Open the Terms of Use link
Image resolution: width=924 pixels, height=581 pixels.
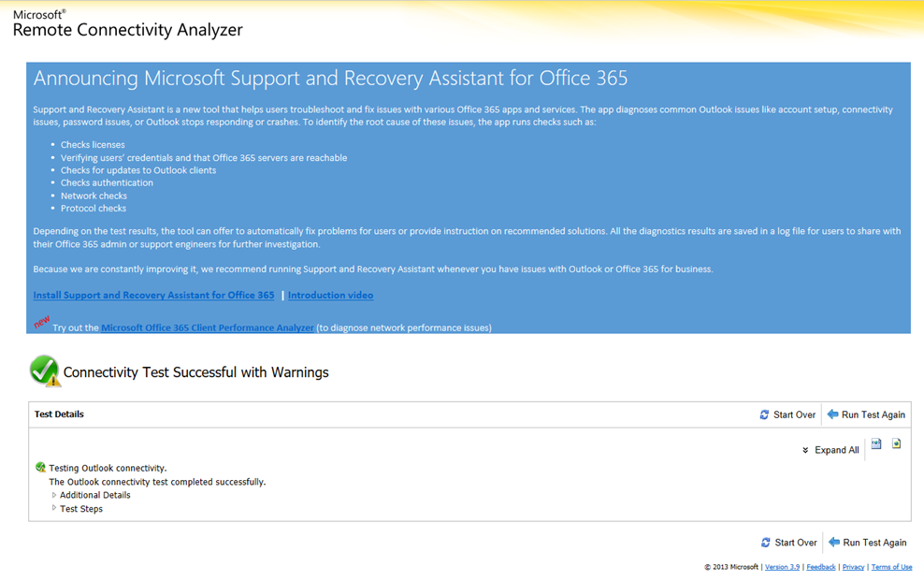click(891, 567)
